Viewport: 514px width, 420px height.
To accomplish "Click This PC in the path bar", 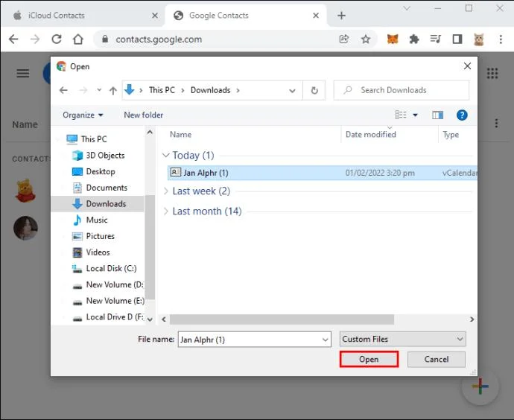I will 162,90.
